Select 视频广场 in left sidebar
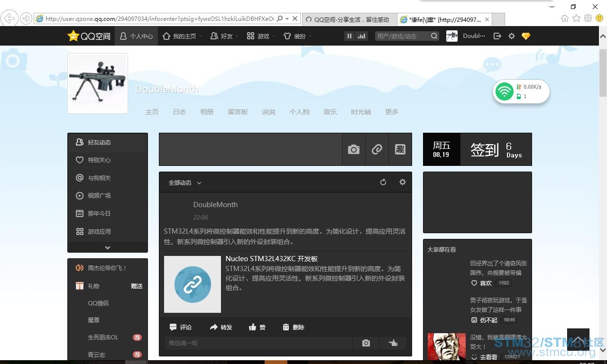This screenshot has height=364, width=607. 108,195
